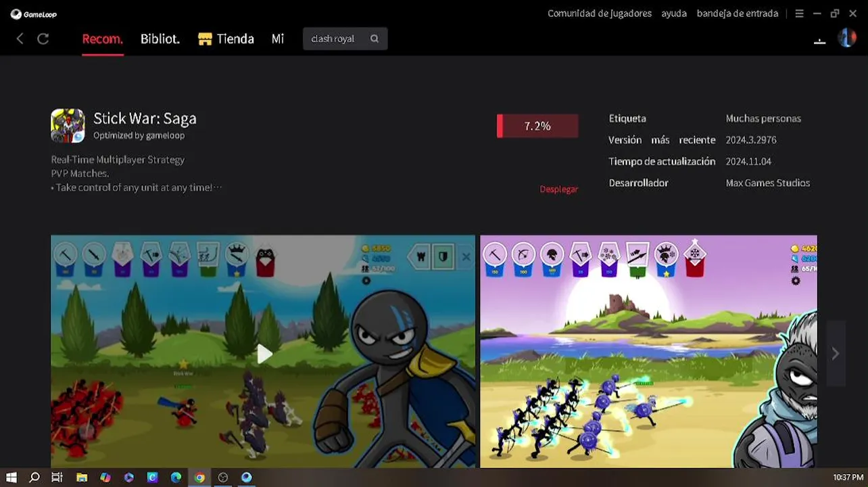Click the taskbar clock 10:37 PM
Viewport: 868px width, 487px height.
[848, 478]
